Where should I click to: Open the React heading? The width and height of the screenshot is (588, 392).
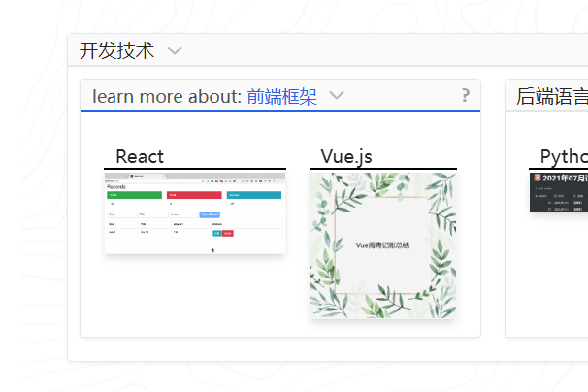[x=140, y=156]
